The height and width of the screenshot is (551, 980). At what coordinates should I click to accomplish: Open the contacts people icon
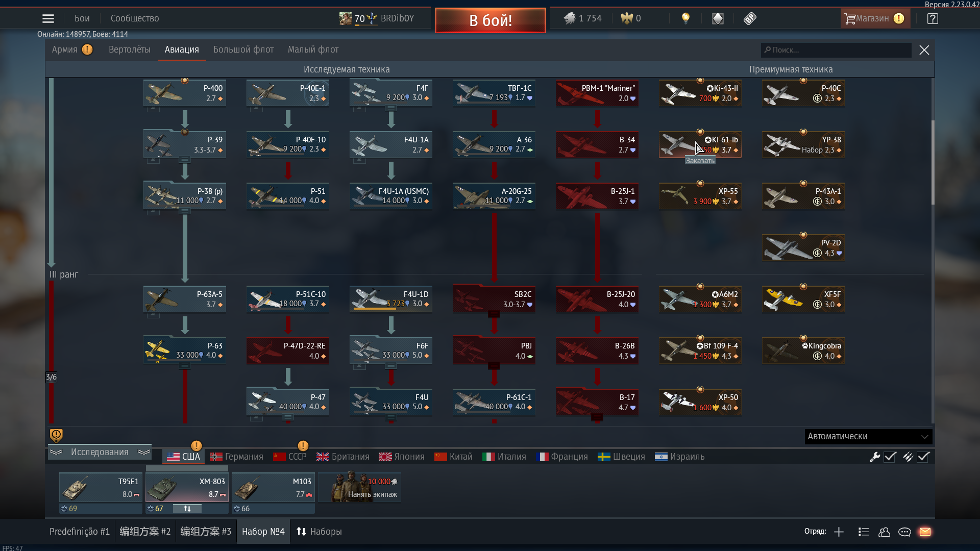[884, 532]
